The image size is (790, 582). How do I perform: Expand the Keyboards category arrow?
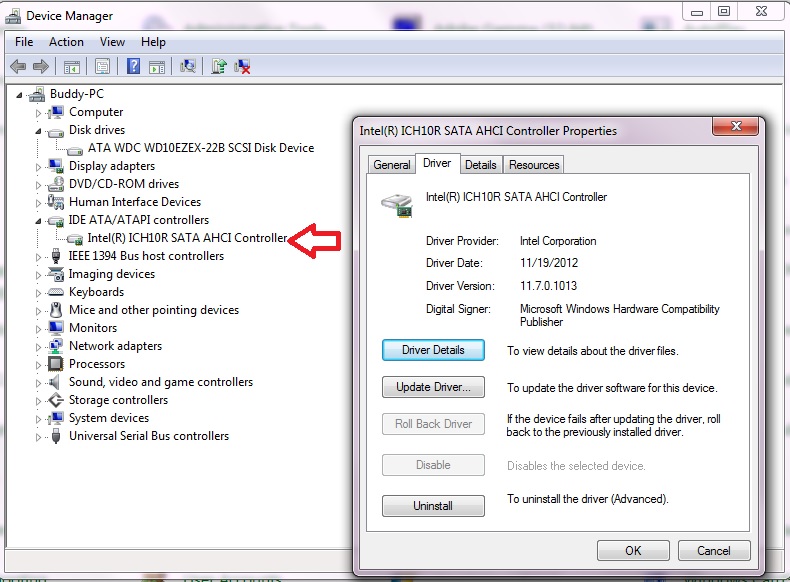pos(38,293)
